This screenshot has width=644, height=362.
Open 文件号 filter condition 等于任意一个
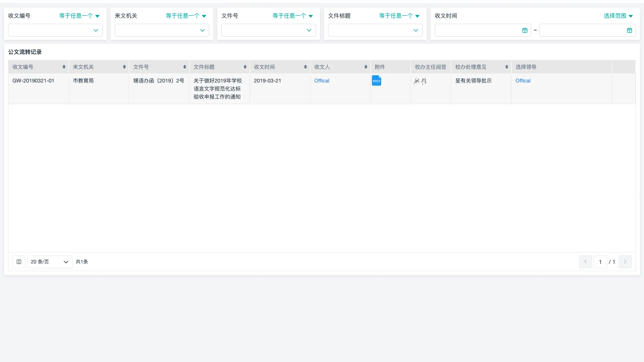[x=293, y=16]
